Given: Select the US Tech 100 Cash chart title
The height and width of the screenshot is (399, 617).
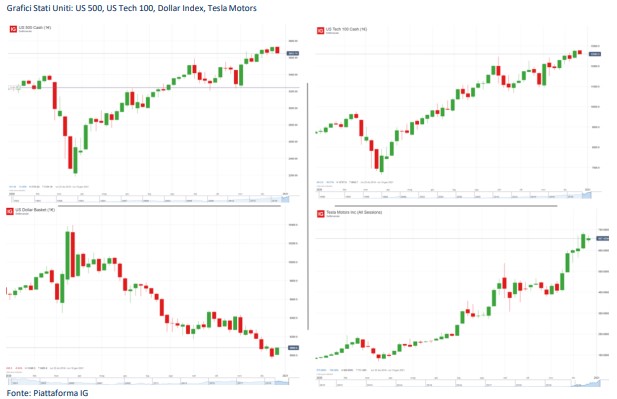Looking at the screenshot, I should tap(346, 29).
